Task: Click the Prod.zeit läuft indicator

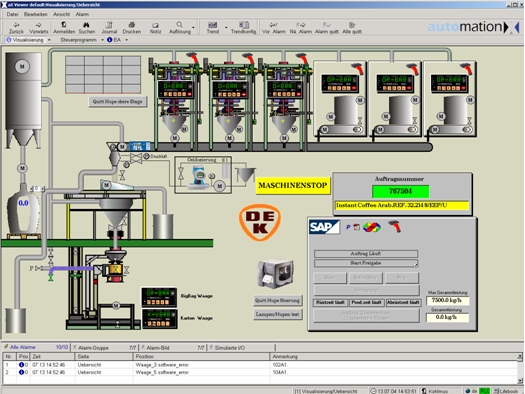Action: (366, 303)
